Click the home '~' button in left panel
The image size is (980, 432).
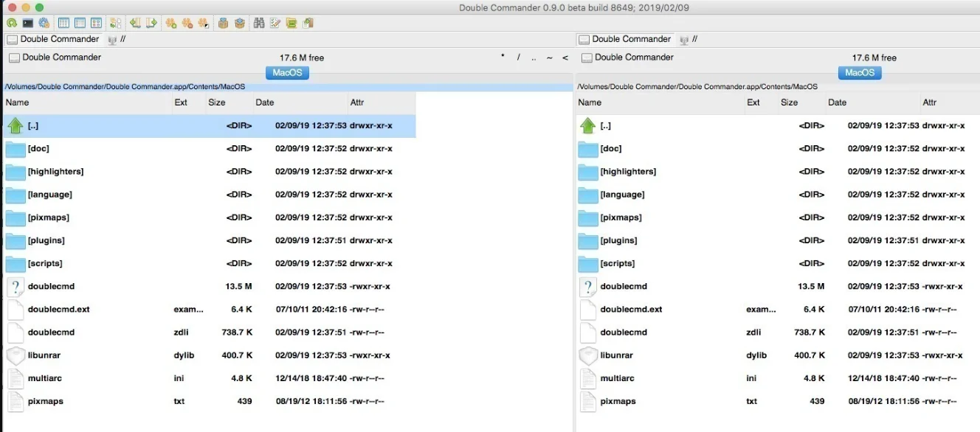[549, 58]
